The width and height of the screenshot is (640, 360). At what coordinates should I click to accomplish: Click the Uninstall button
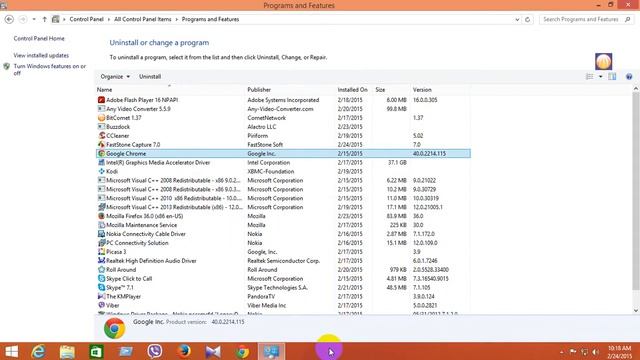[150, 76]
